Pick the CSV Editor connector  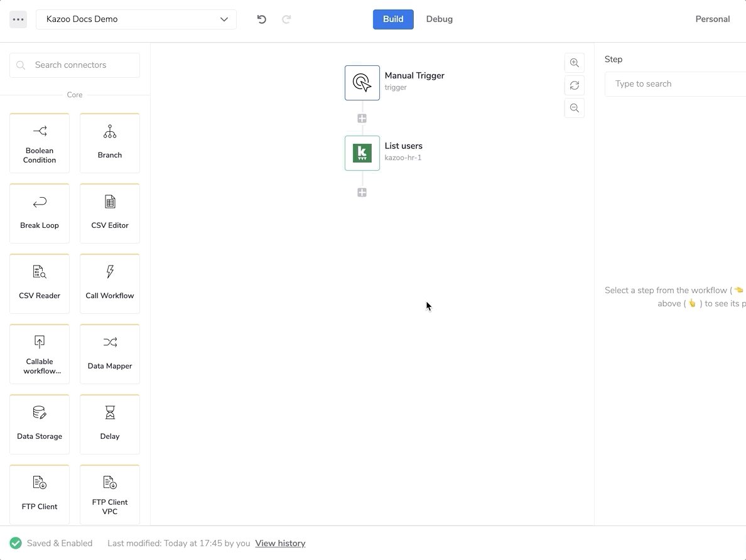click(110, 213)
